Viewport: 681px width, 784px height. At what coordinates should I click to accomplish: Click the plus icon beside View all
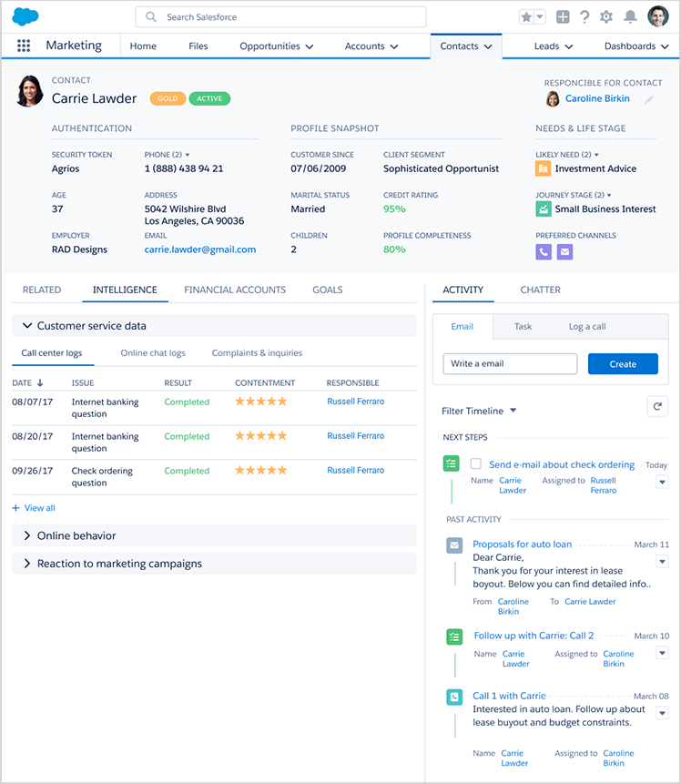tap(15, 508)
